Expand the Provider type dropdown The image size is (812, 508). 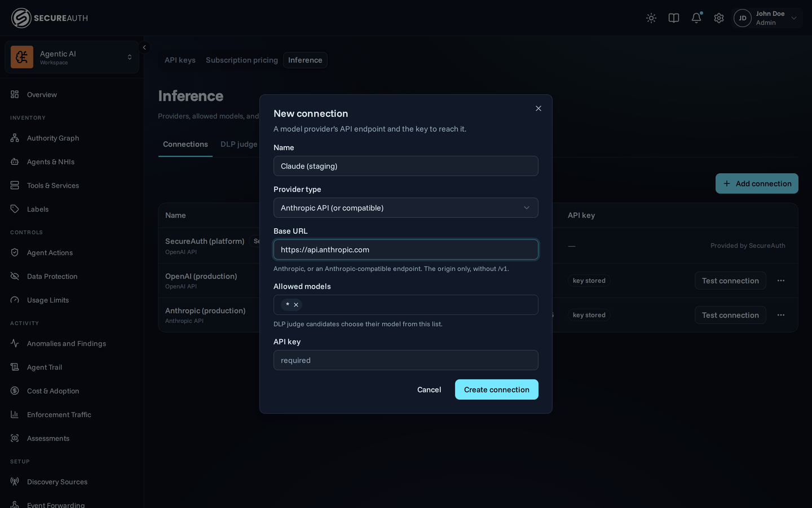(406, 208)
